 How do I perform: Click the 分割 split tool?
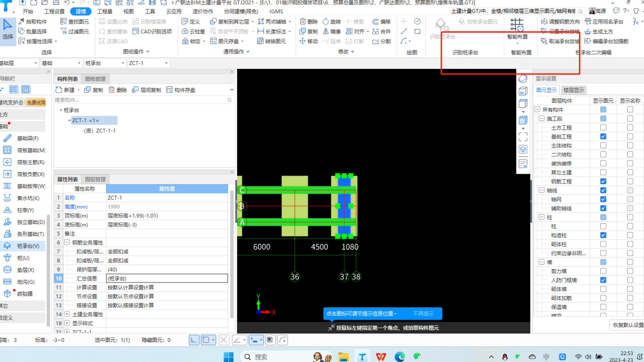[381, 41]
